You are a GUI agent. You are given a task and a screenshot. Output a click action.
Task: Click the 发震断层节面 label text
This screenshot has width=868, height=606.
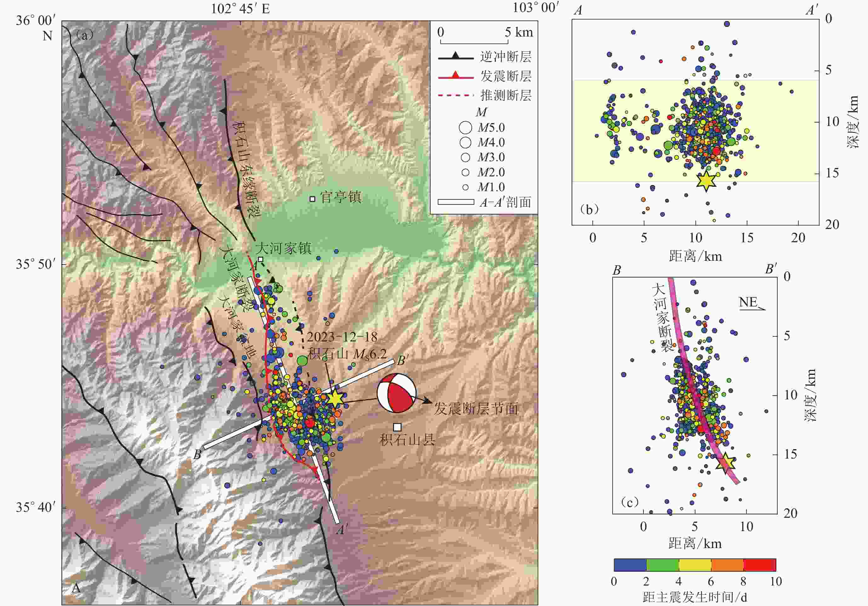[x=476, y=409]
